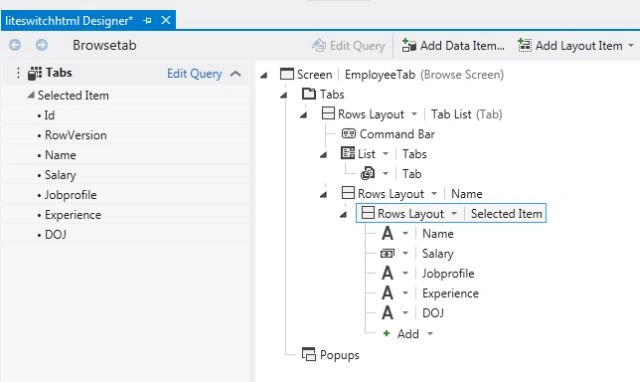Select the Popups tree item label
This screenshot has width=640, height=382.
pos(340,355)
